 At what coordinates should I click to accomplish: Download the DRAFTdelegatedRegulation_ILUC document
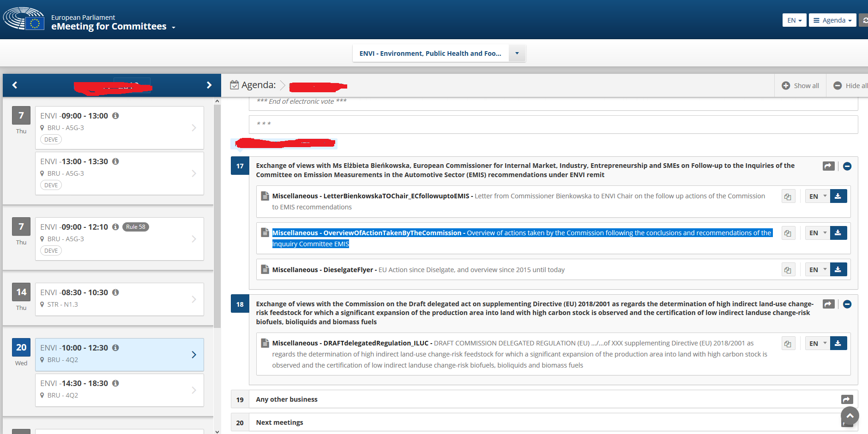pos(838,344)
